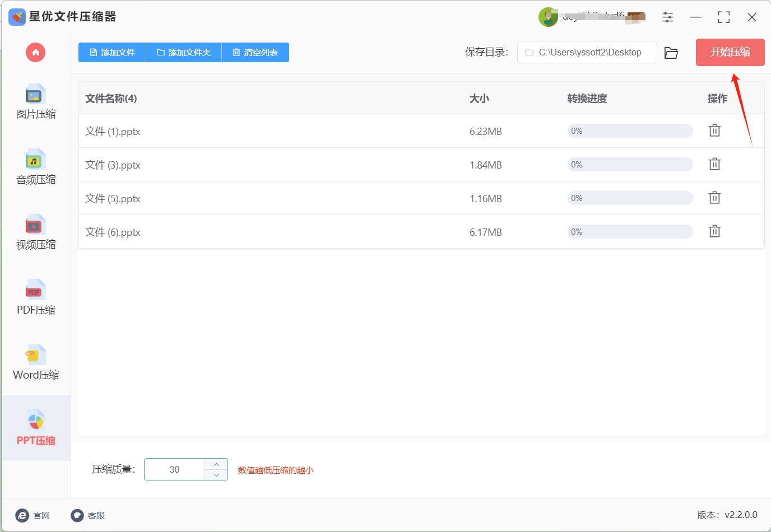Click the progress bar of 文件 (6).pptx
Screen dimensions: 771x532
(x=630, y=232)
